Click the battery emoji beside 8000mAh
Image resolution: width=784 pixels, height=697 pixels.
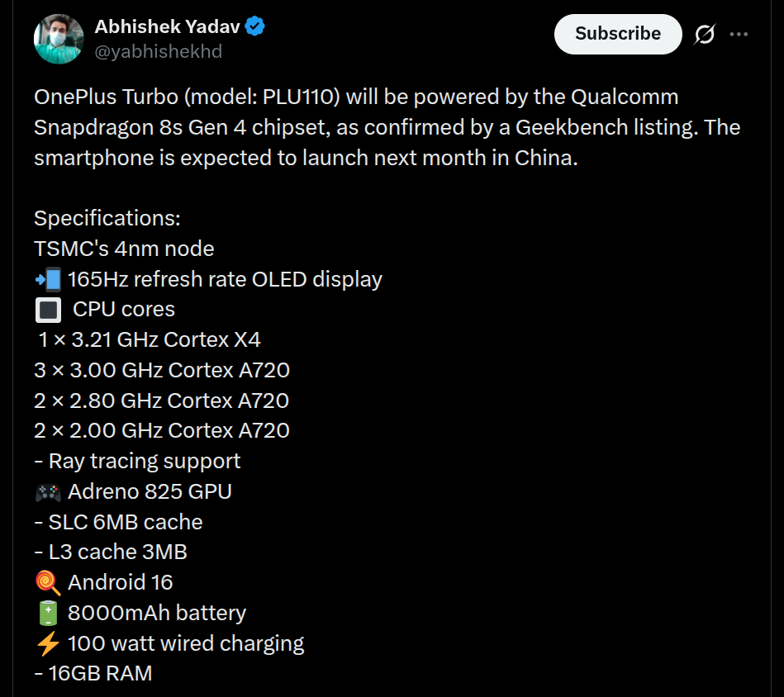48,614
